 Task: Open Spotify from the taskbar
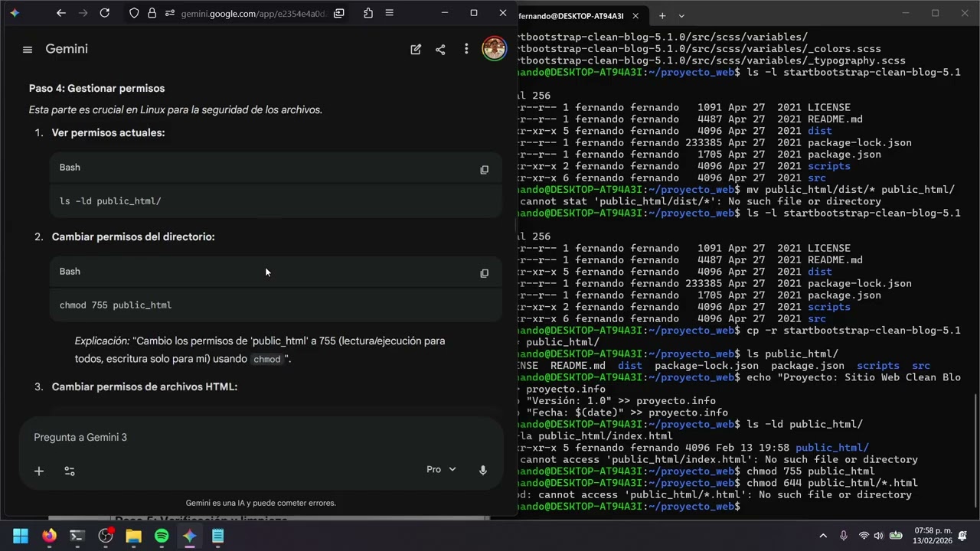tap(162, 536)
